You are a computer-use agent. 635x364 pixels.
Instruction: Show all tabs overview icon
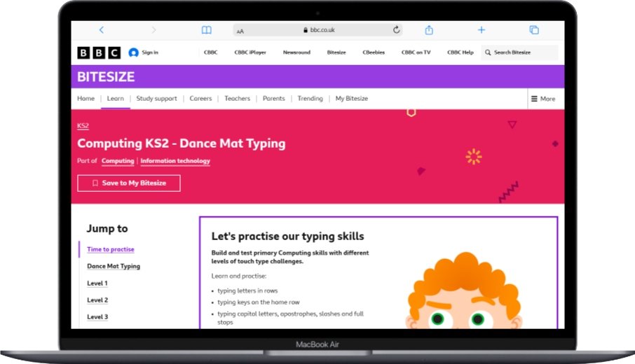click(534, 30)
